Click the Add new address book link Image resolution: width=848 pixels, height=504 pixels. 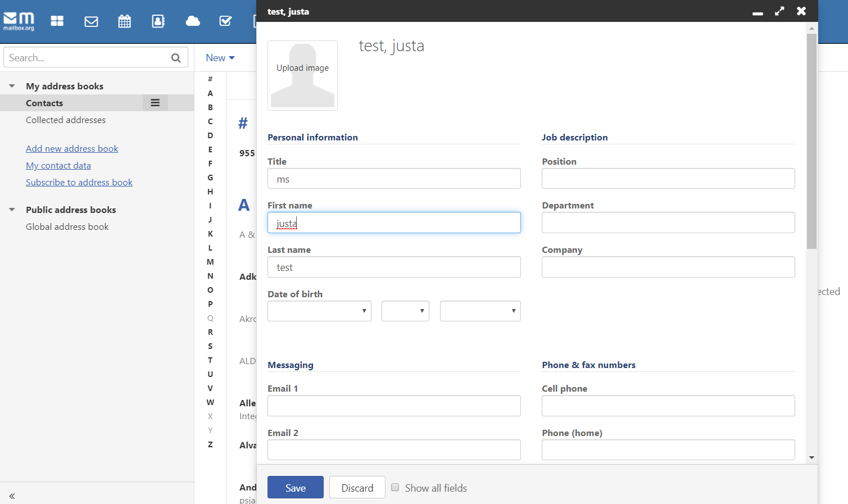pos(72,149)
